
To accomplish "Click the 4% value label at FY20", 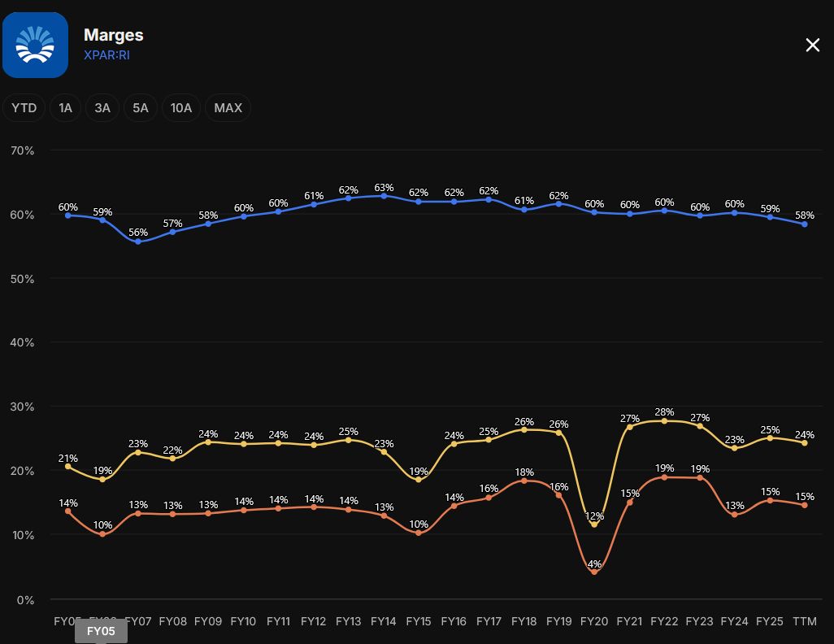I will point(594,563).
